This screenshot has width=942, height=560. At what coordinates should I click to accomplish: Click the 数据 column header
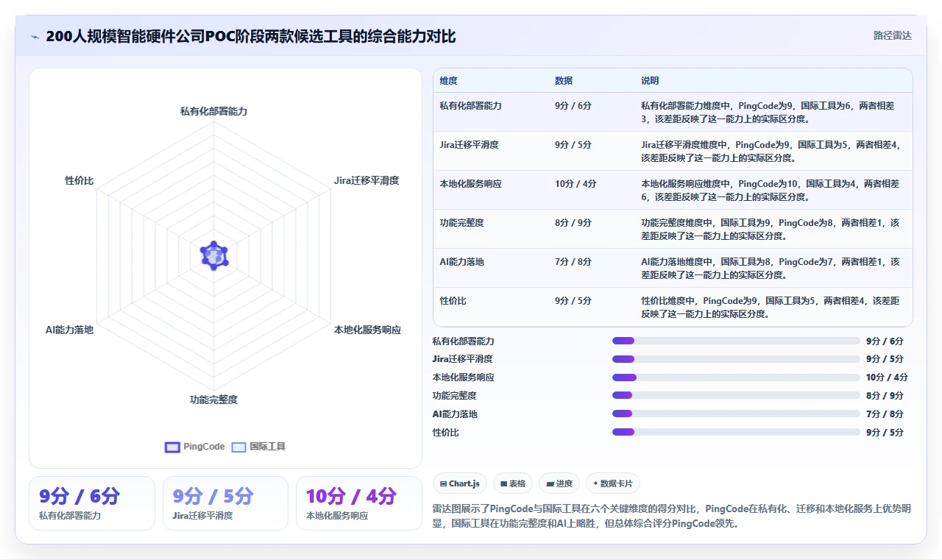click(x=564, y=81)
